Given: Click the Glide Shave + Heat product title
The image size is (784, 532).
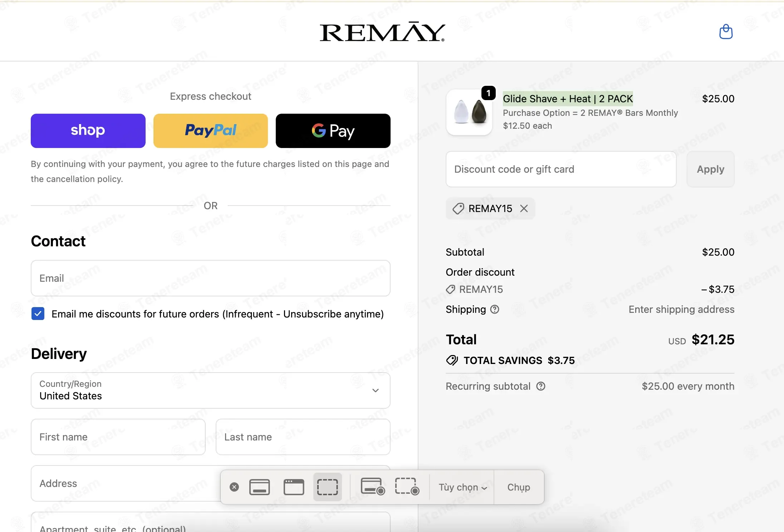Looking at the screenshot, I should pos(568,99).
